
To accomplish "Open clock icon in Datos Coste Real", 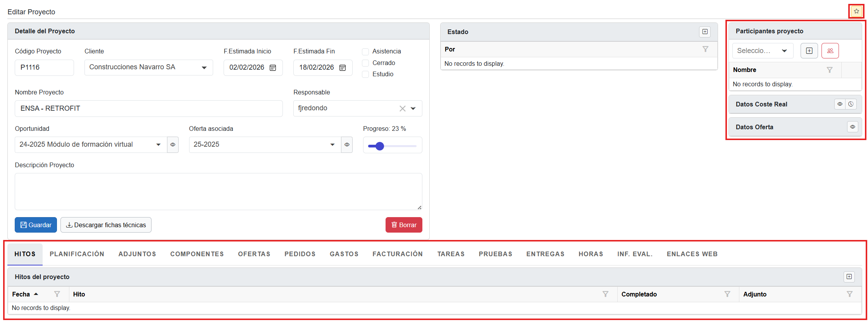I will coord(851,104).
